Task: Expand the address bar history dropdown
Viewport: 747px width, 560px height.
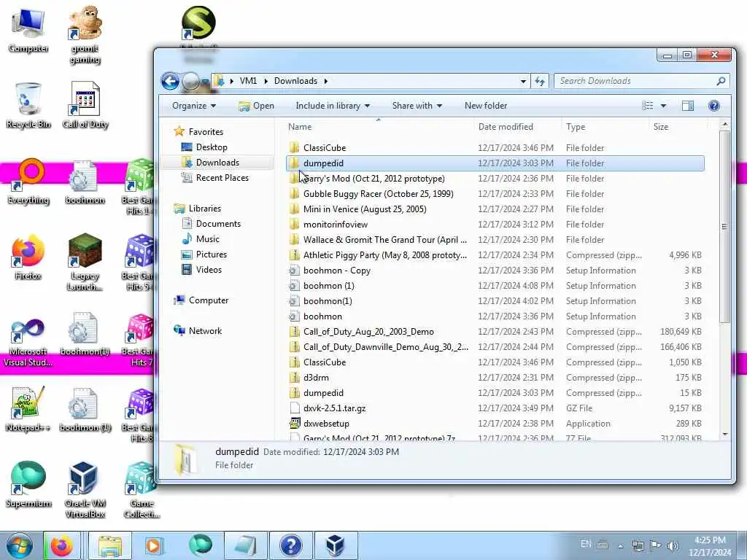Action: [x=523, y=82]
